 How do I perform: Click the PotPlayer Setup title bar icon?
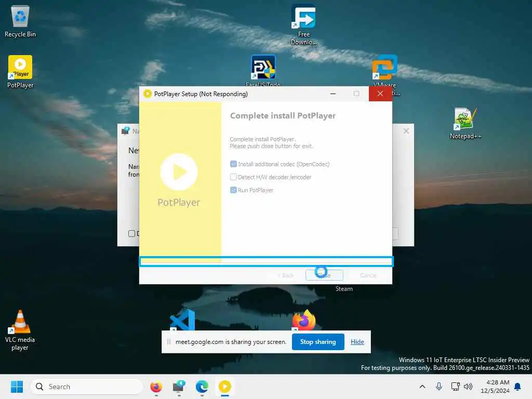[x=147, y=94]
